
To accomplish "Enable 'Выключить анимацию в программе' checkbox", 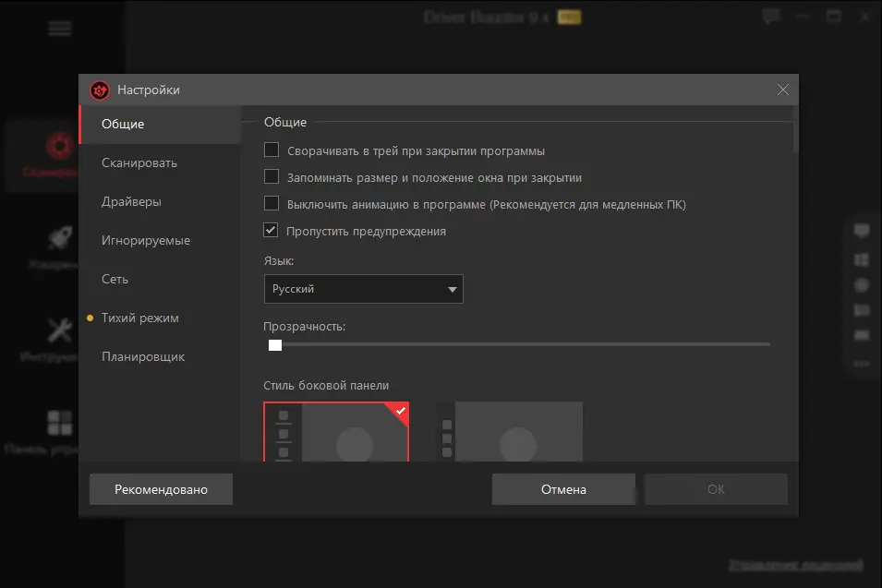I will point(272,203).
